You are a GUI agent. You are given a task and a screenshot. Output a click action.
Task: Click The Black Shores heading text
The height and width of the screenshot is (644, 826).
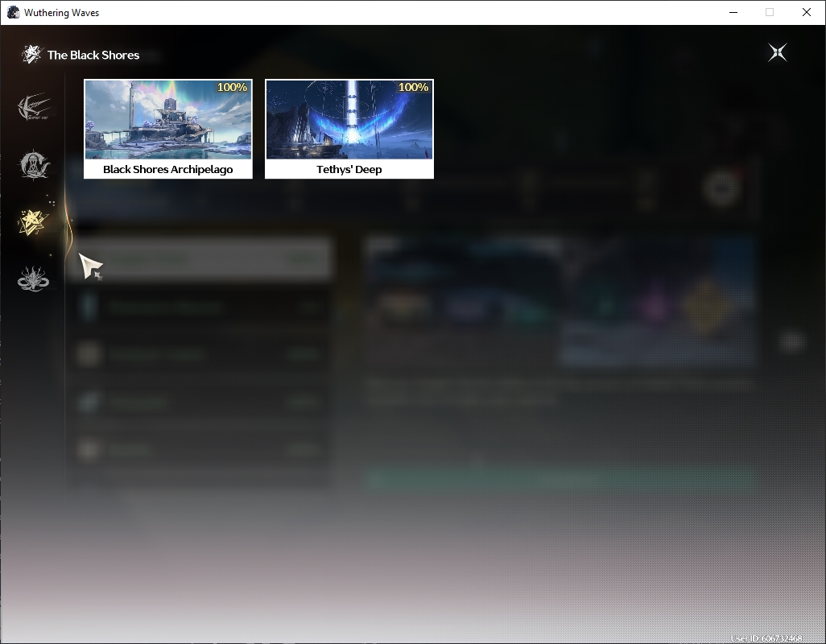[x=93, y=55]
